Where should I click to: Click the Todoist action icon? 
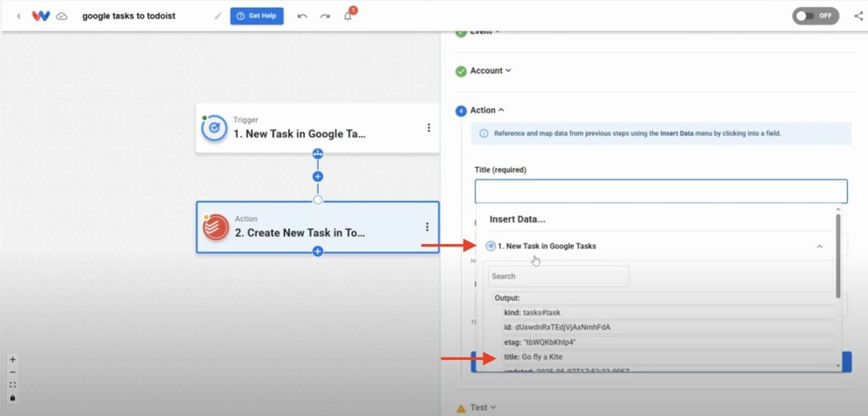click(x=216, y=227)
